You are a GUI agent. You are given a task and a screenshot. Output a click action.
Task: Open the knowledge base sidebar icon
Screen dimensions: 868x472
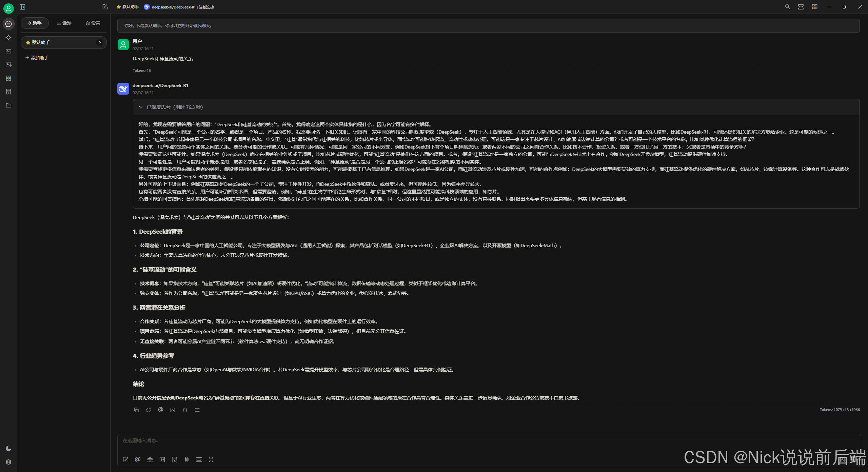8,92
